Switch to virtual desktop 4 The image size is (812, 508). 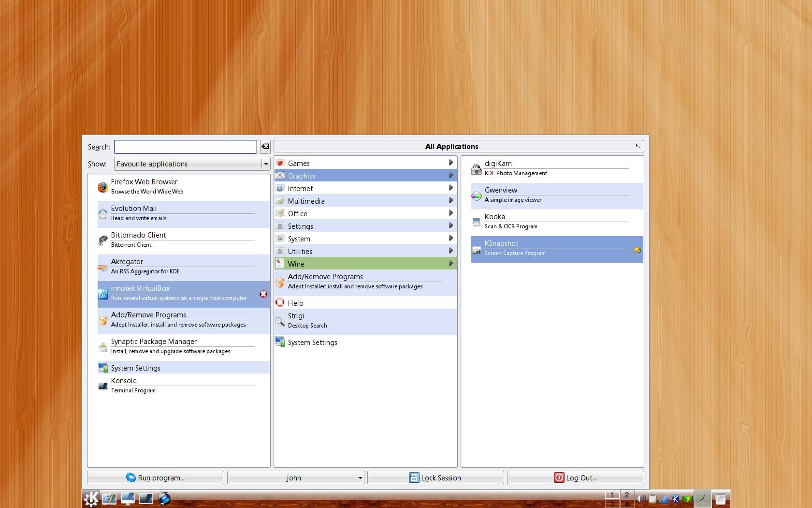[627, 504]
